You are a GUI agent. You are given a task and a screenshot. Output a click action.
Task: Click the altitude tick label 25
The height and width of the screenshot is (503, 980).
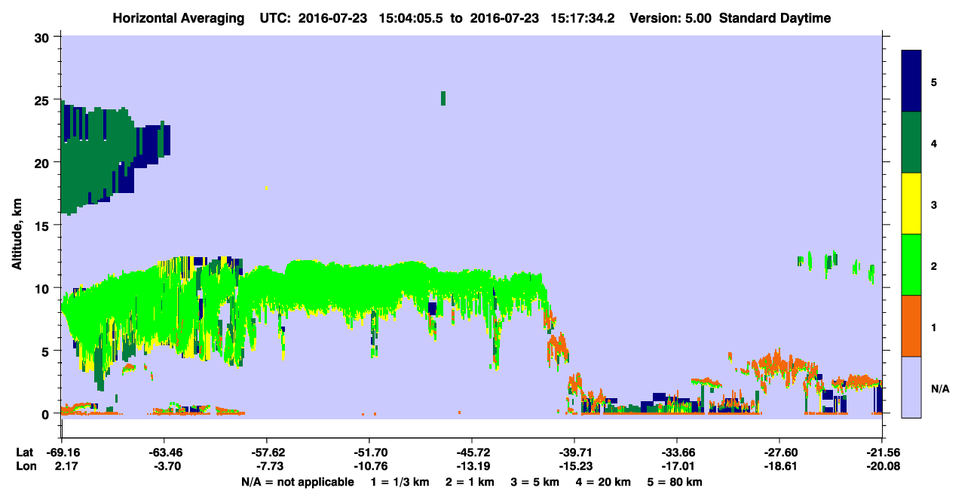[x=44, y=100]
